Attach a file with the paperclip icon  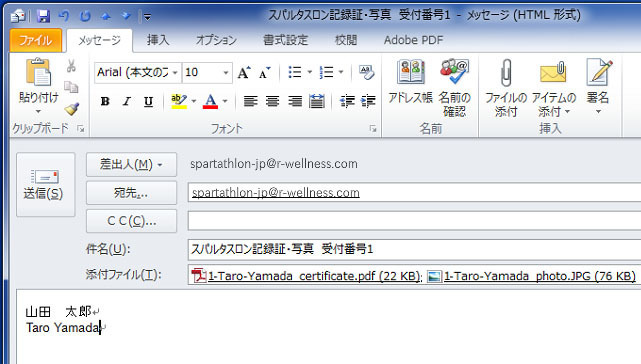click(506, 72)
